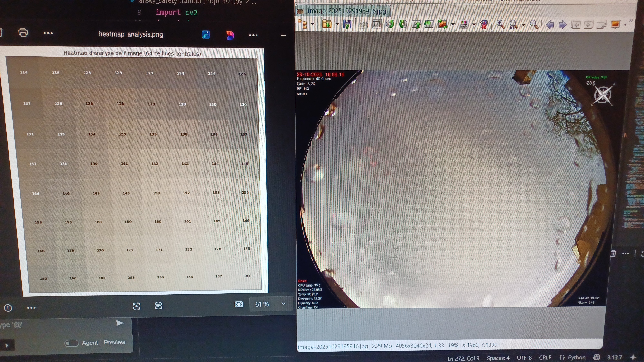Click the send message arrow button
This screenshot has width=644, height=362.
pyautogui.click(x=120, y=323)
